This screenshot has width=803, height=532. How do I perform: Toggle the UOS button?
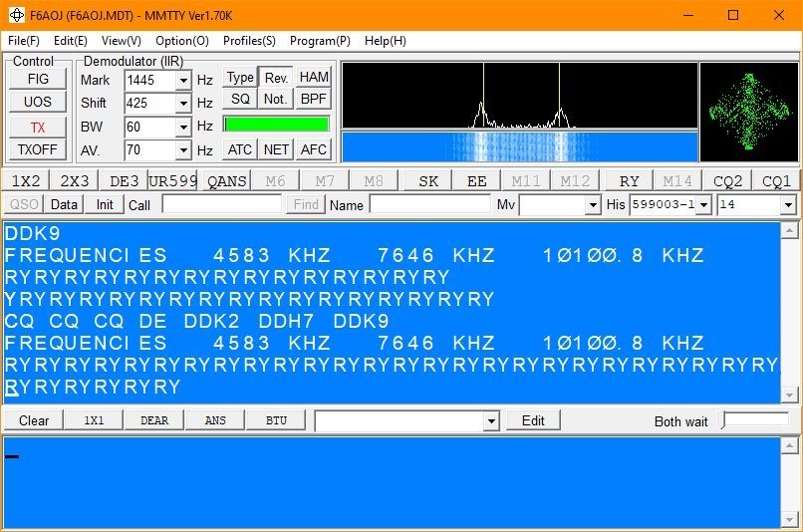click(x=38, y=102)
